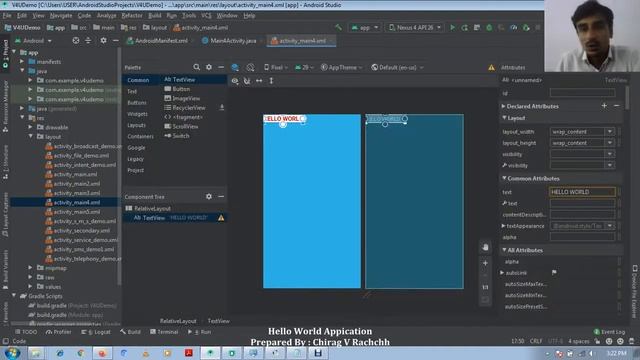Open search in the Palette panel
This screenshot has height=360, width=640.
coord(196,67)
